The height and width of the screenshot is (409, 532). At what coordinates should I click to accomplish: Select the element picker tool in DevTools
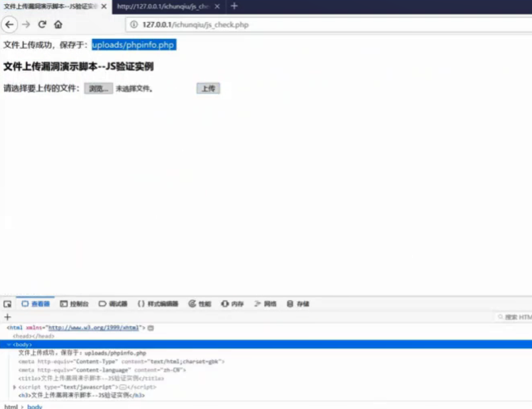(x=6, y=304)
